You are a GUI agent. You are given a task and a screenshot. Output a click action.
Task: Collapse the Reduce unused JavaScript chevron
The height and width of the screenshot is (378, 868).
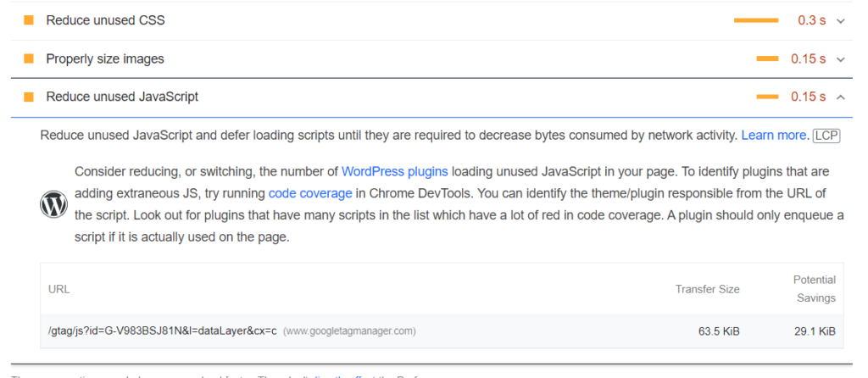pos(841,97)
